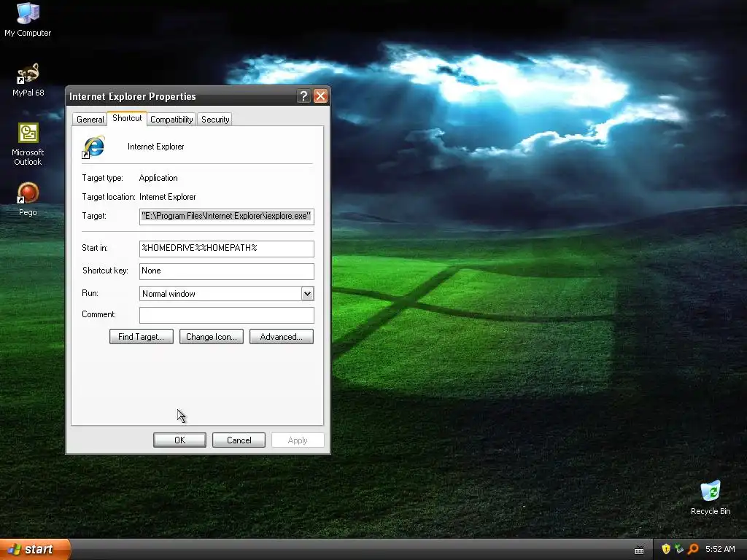Close the Internet Explorer Properties dialog
The image size is (747, 560).
coord(321,96)
